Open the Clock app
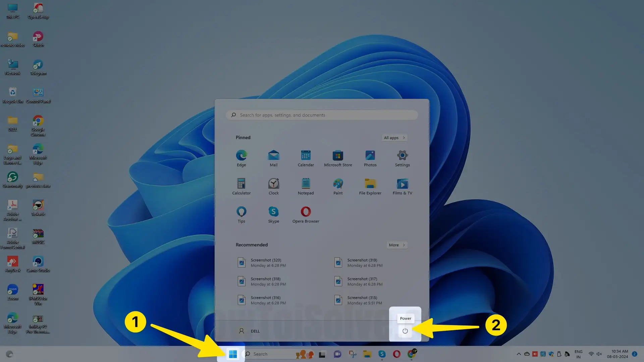 click(274, 187)
